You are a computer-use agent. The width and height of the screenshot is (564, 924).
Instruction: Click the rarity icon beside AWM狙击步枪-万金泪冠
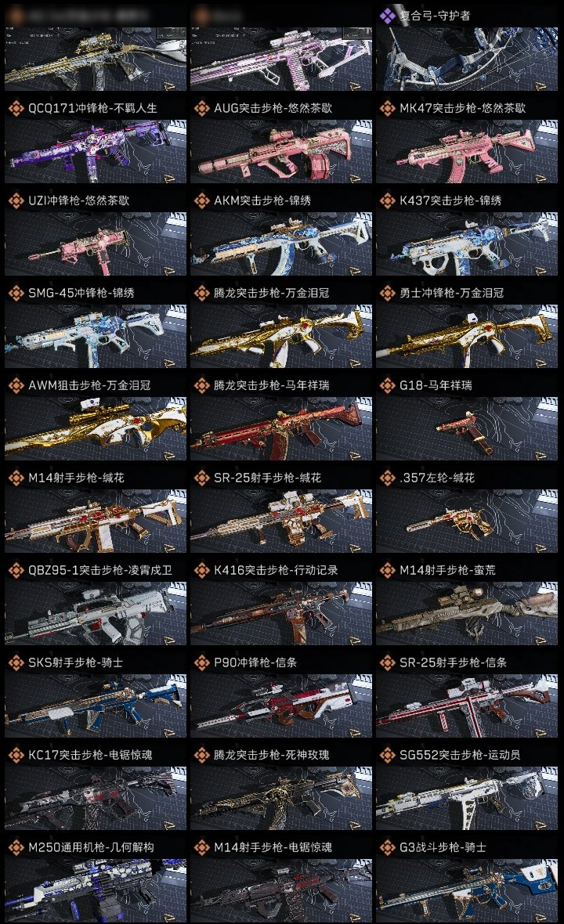coord(16,385)
